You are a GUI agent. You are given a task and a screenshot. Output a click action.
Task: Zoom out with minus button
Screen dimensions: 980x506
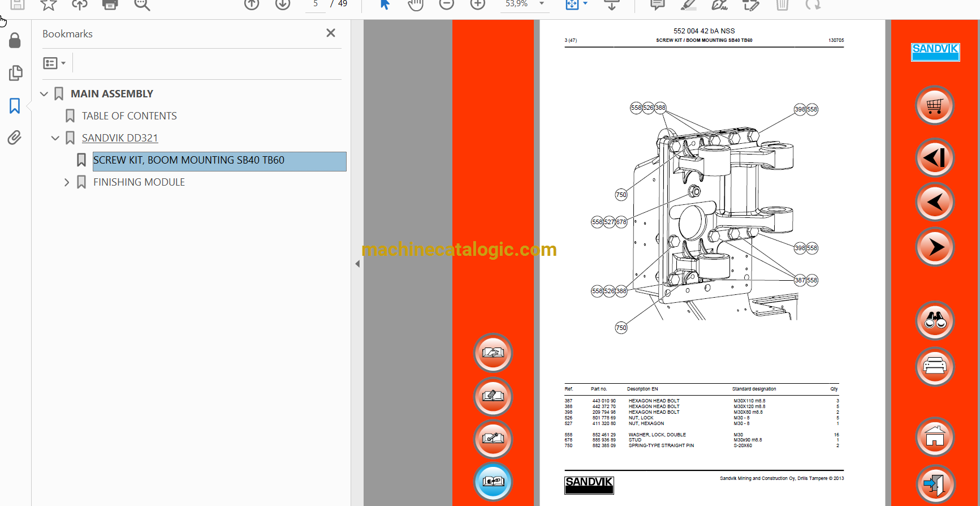coord(447,5)
